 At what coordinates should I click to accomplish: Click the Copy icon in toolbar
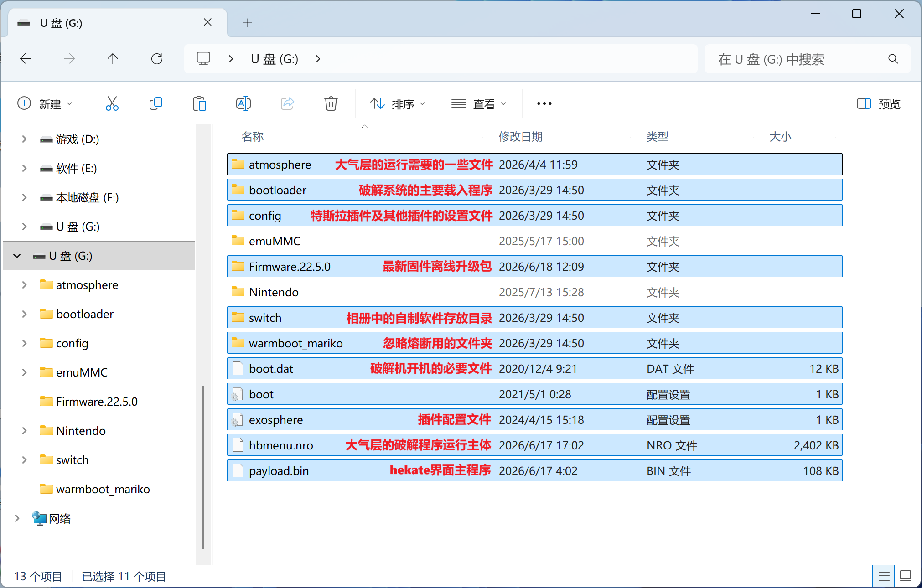pyautogui.click(x=155, y=104)
